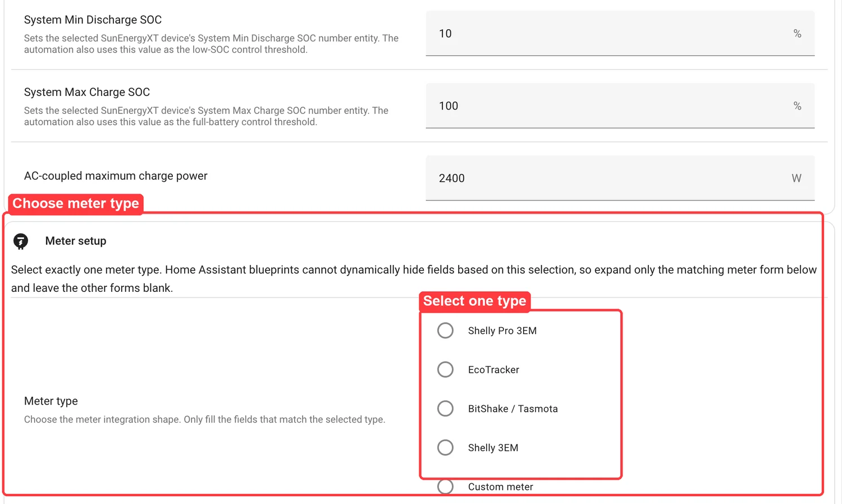842x504 pixels.
Task: Focus the System Min Discharge SOC value field
Action: click(x=620, y=34)
